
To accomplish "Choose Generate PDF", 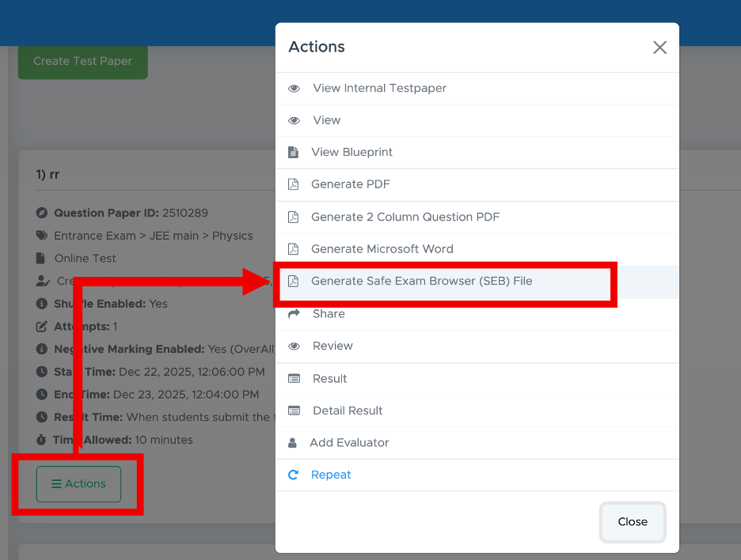I will [477, 184].
